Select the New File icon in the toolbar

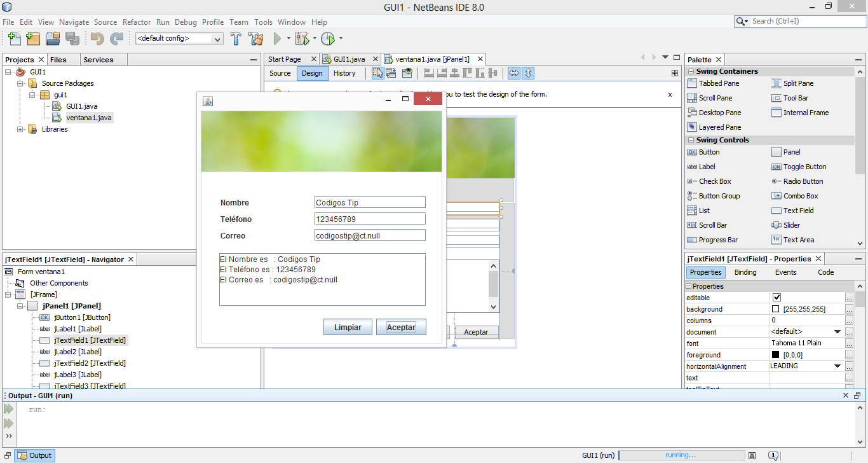tap(13, 39)
